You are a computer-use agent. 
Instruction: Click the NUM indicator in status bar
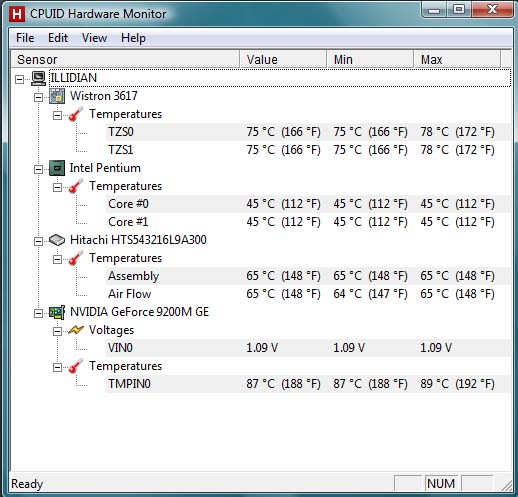441,484
